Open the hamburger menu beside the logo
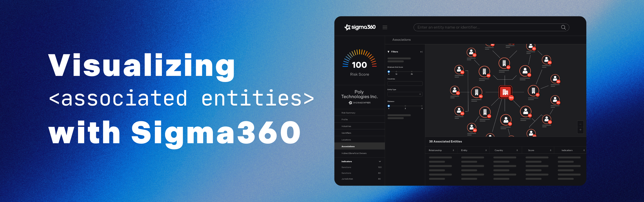Screen dimensions: 644x202 click(385, 27)
